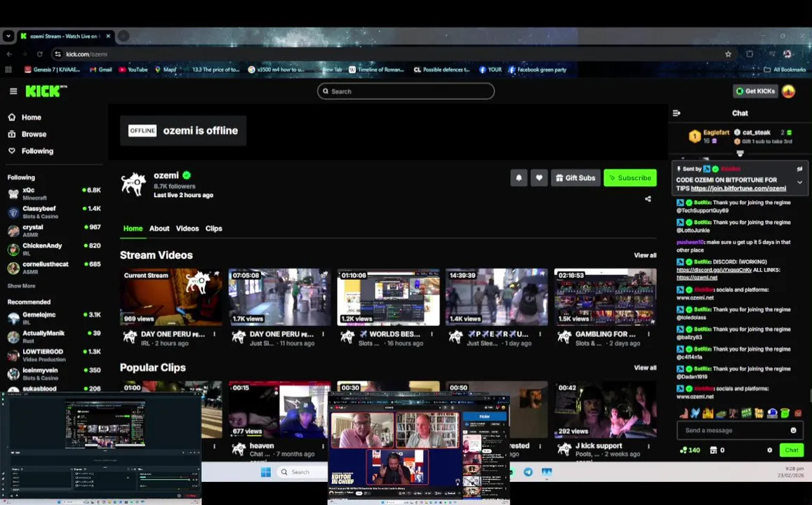Open Timeline of Roman bookmark
Viewport: 812px width, 505px height.
376,69
